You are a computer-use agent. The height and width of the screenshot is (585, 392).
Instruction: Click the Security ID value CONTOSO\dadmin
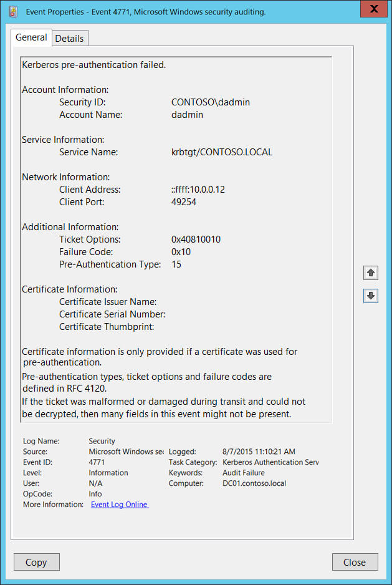tap(210, 102)
